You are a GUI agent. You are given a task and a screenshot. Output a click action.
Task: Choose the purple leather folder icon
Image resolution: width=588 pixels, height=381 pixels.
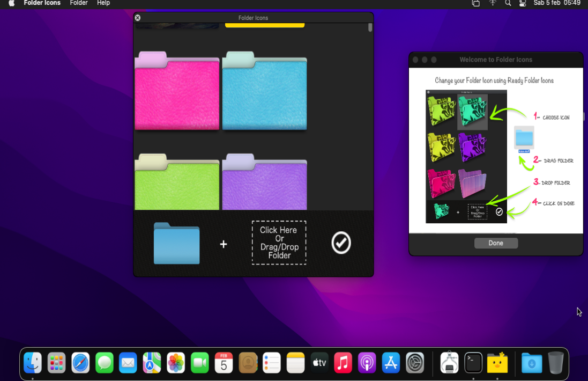tap(264, 182)
